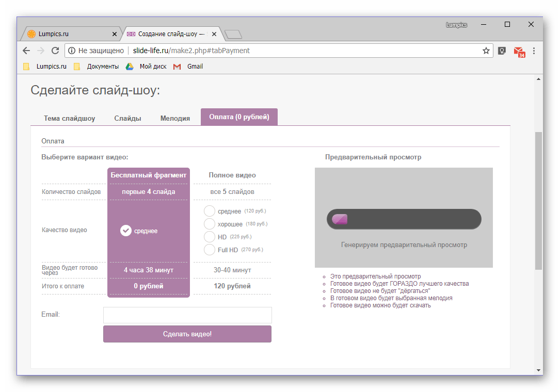The image size is (560, 392).
Task: Open Chrome's three-dot menu
Action: [x=534, y=51]
